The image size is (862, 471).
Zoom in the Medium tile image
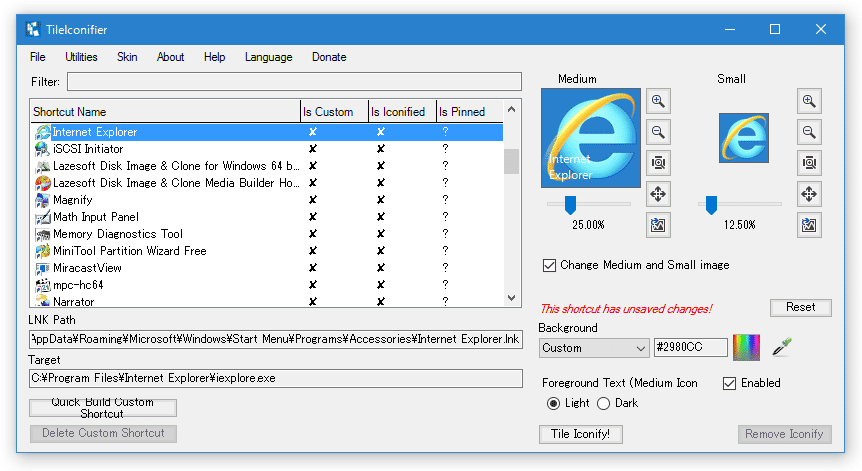pyautogui.click(x=658, y=101)
